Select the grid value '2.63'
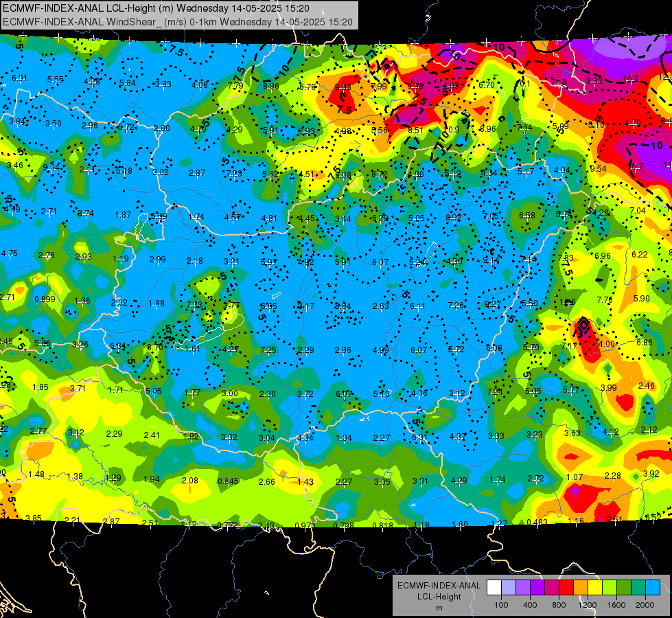The width and height of the screenshot is (672, 618). coord(380,306)
